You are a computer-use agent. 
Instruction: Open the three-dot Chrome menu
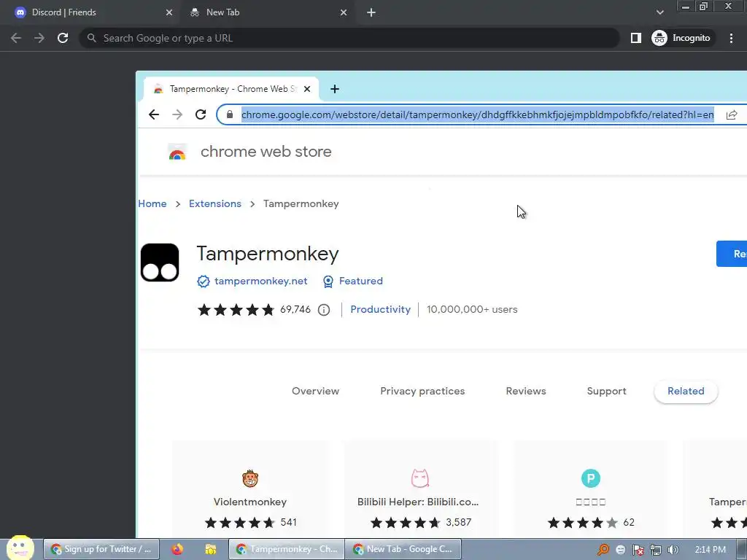tap(731, 38)
